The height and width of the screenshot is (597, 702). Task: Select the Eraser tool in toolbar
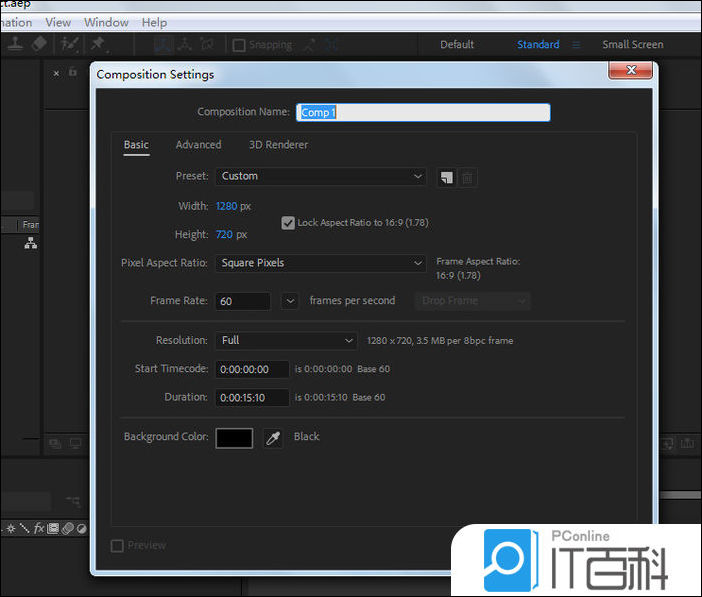point(39,44)
